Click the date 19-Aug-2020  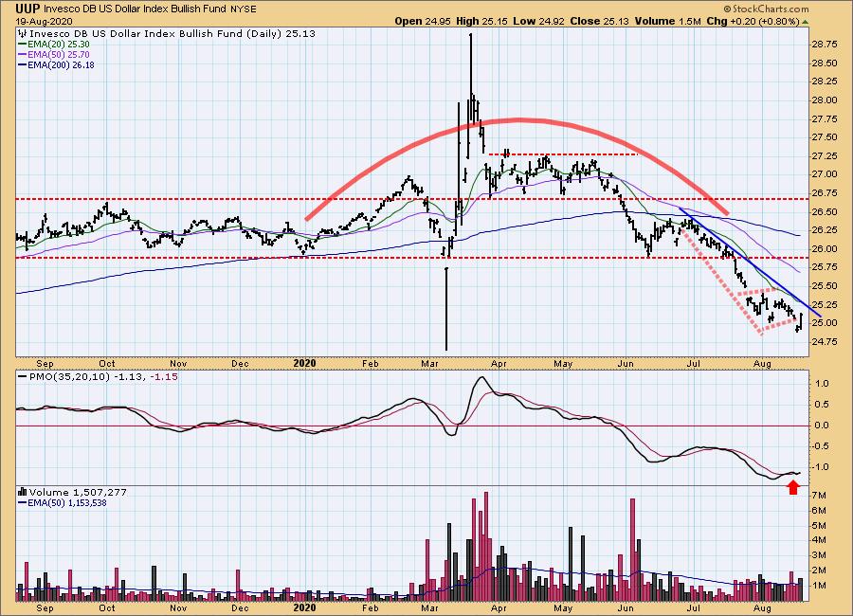click(x=43, y=22)
